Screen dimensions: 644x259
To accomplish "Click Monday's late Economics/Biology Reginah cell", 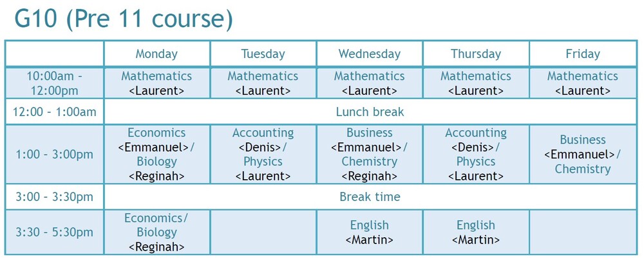I will click(x=156, y=232).
